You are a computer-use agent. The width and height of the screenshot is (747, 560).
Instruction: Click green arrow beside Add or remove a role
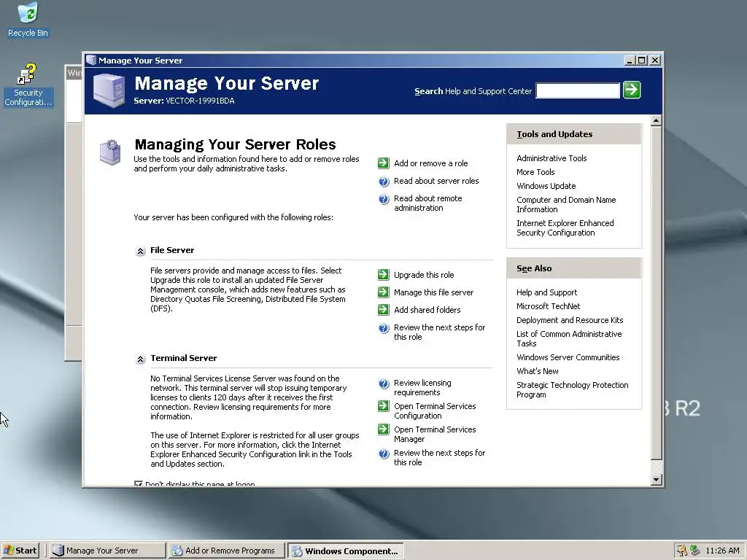tap(384, 163)
